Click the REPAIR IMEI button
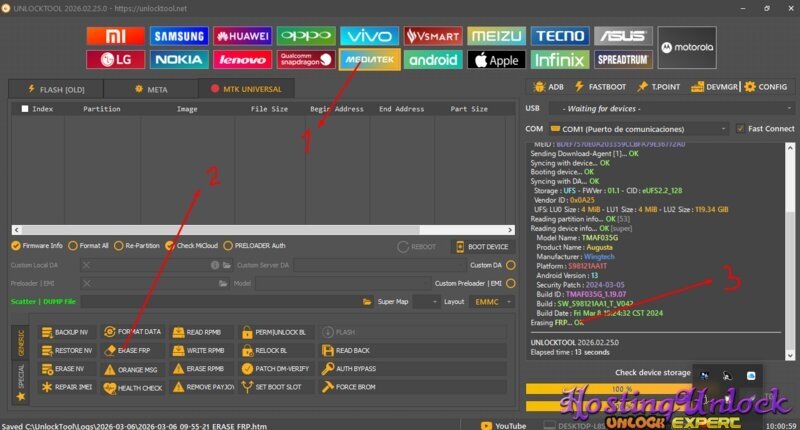 (67, 387)
